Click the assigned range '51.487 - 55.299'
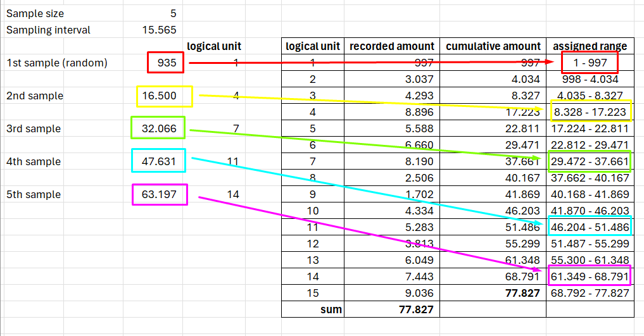644x336 pixels. [x=590, y=244]
